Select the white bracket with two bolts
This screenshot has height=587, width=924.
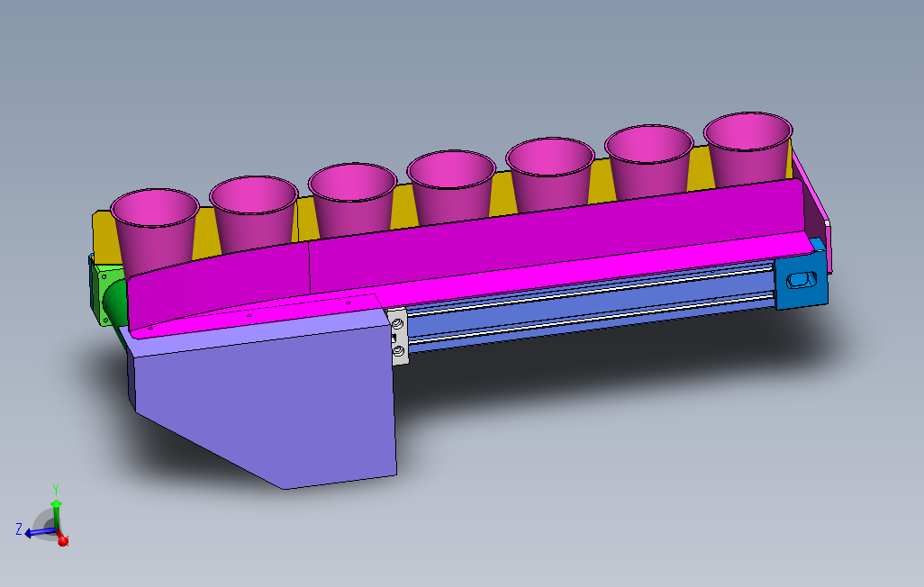pyautogui.click(x=398, y=337)
